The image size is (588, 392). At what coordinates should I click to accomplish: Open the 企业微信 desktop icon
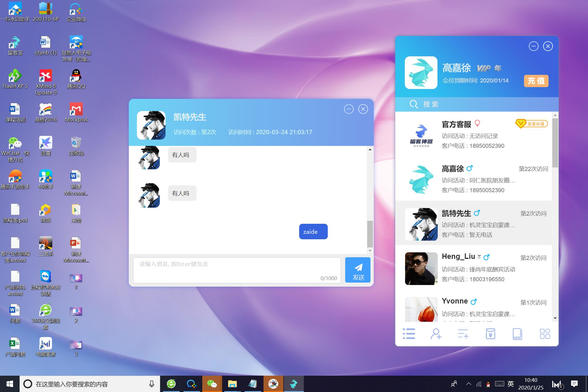(76, 12)
